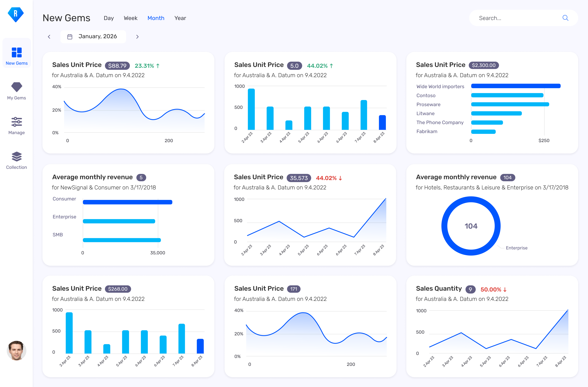Open the Manage sliders icon
The width and height of the screenshot is (588, 387).
click(x=17, y=122)
